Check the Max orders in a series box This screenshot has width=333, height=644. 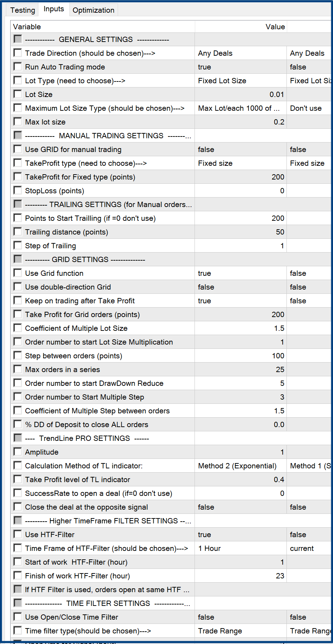[x=18, y=369]
